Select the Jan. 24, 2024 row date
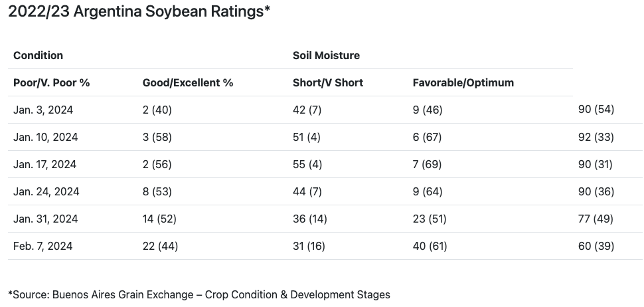 (x=46, y=191)
